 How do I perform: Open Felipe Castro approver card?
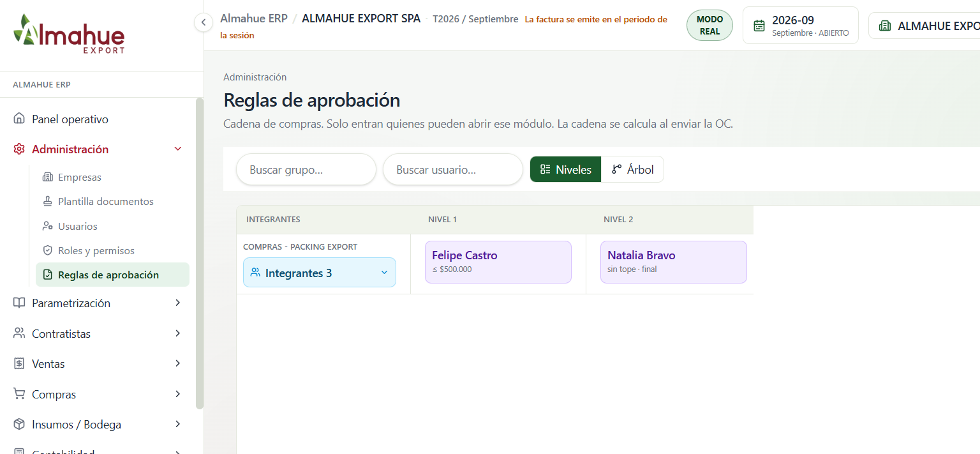498,262
